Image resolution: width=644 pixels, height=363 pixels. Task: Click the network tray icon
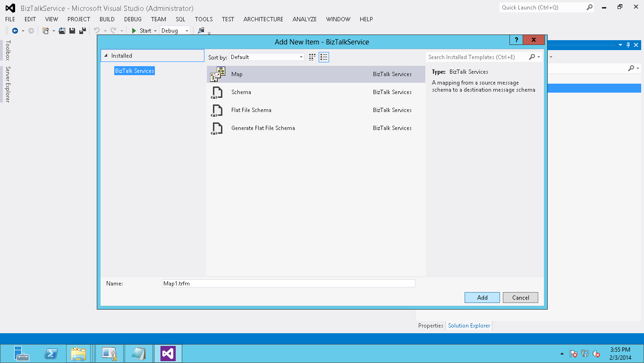[585, 354]
